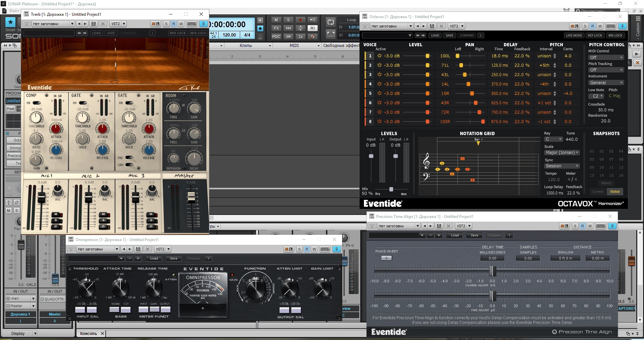Toggle Tverb LINK switch

tap(129, 165)
